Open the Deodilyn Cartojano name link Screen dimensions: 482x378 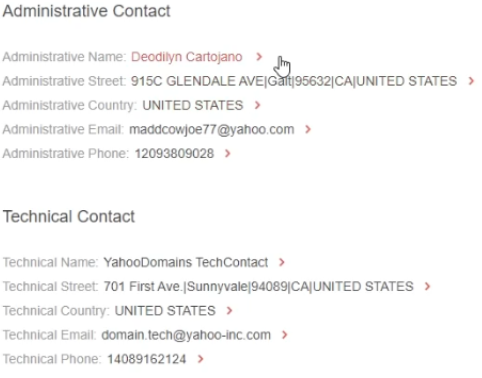click(x=187, y=57)
